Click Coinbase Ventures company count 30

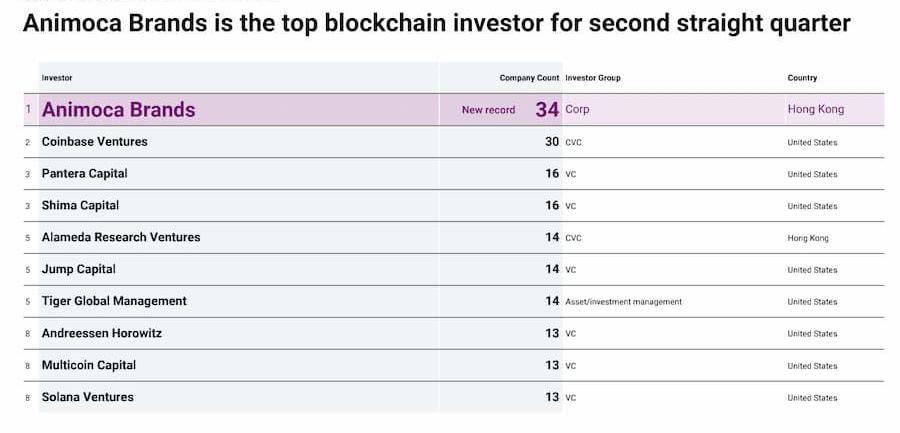[x=552, y=142]
